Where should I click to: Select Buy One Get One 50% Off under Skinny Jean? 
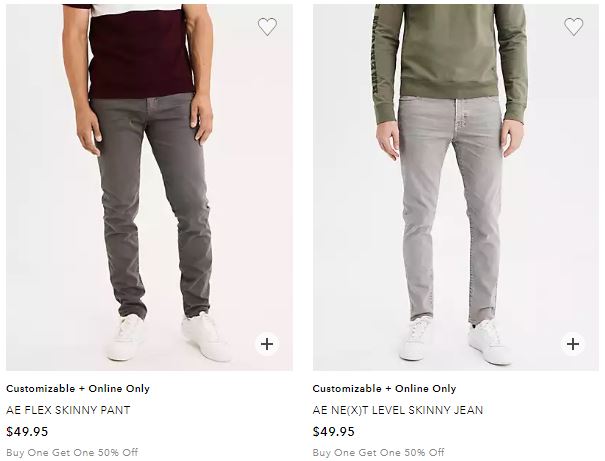tap(379, 452)
